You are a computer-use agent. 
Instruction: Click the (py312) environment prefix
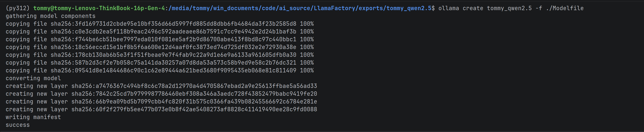(18, 8)
